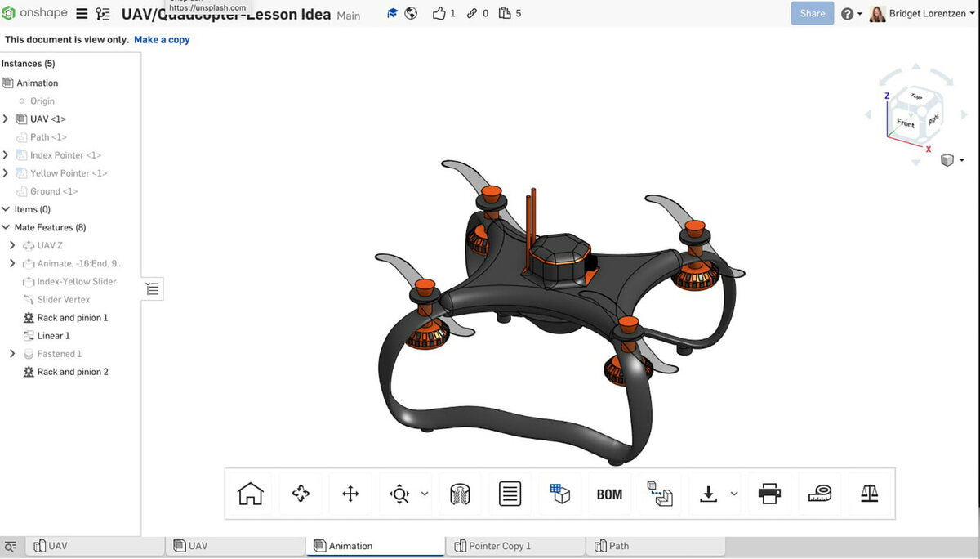This screenshot has width=980, height=559.
Task: Select Index-Yellow Slider mate
Action: [75, 281]
